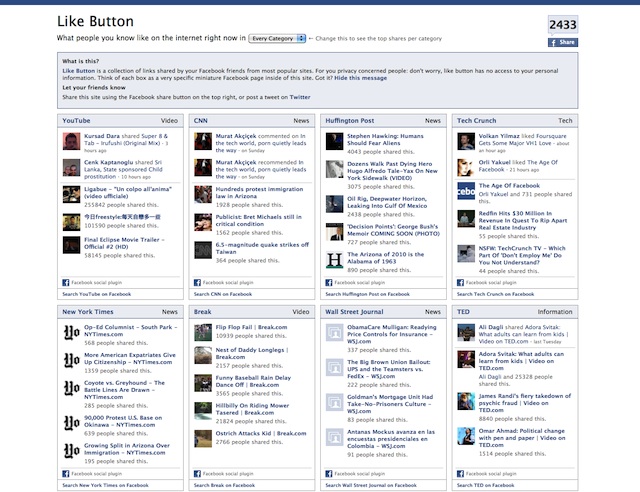Click the Facebook Share button
Screen dimensions: 640x492
coord(562,42)
